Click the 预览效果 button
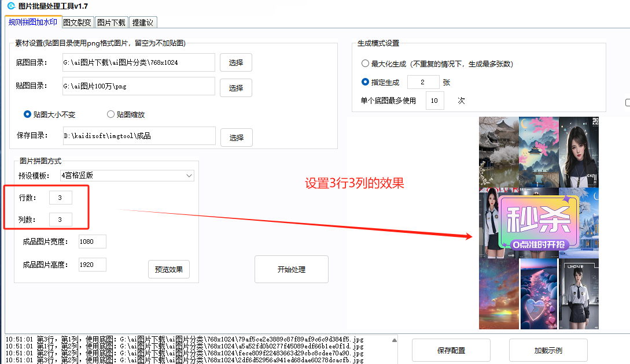Viewport: 630px width, 364px height. coord(169,269)
